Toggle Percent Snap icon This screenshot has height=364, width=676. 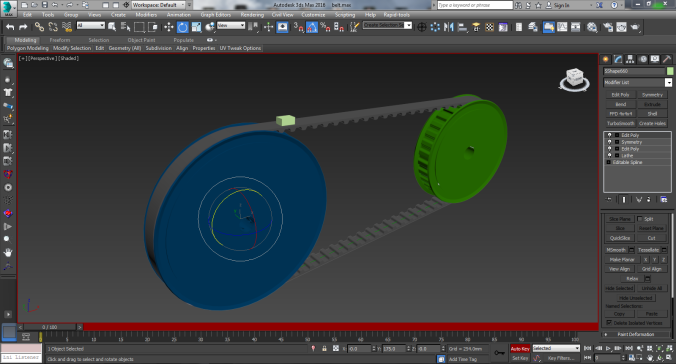[325, 27]
